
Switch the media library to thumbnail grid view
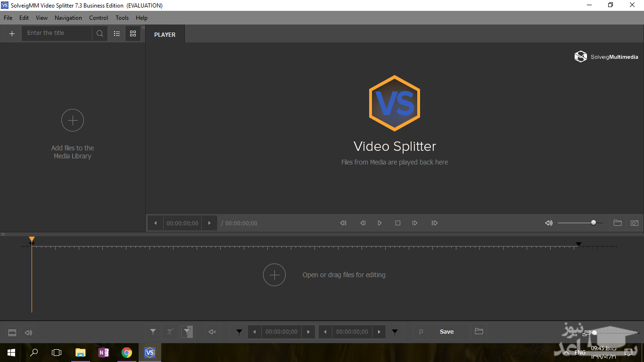[x=133, y=33]
